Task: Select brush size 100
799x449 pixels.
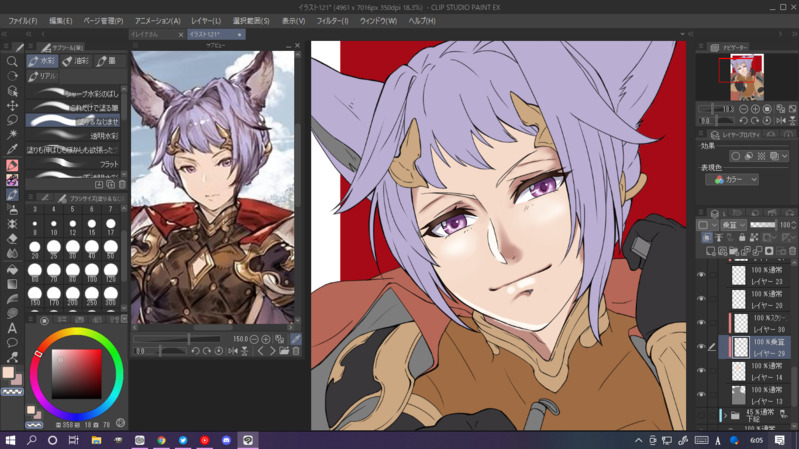Action: pos(92,273)
